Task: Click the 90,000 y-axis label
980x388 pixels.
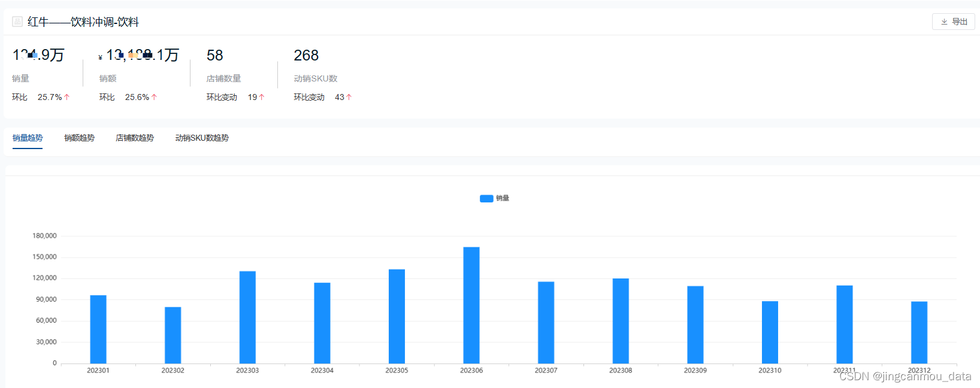Action: 47,299
